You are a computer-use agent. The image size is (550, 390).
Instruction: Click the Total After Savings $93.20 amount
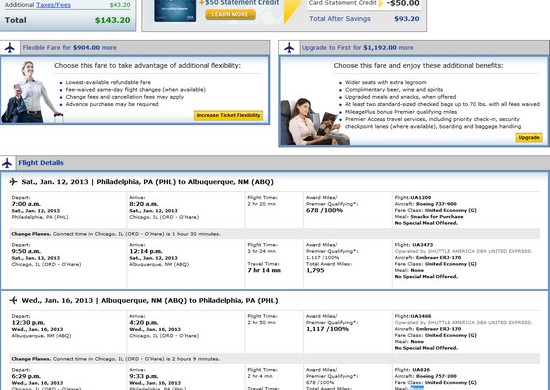[407, 19]
